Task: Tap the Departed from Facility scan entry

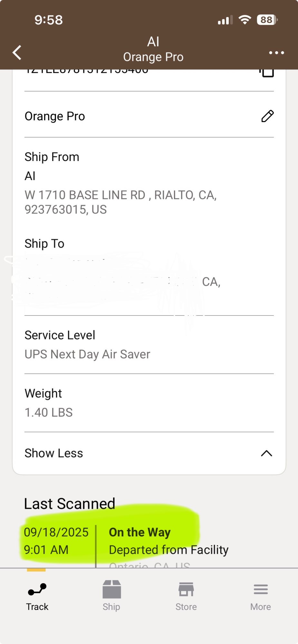Action: pyautogui.click(x=168, y=550)
